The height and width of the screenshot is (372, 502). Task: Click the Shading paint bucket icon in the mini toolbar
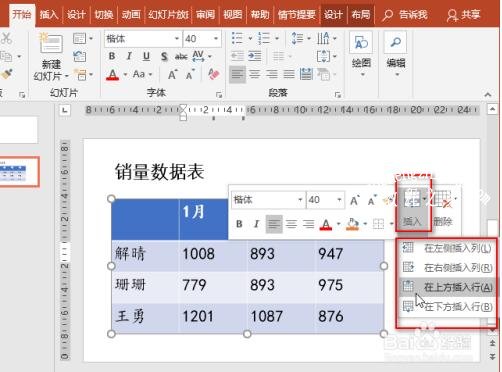click(352, 224)
